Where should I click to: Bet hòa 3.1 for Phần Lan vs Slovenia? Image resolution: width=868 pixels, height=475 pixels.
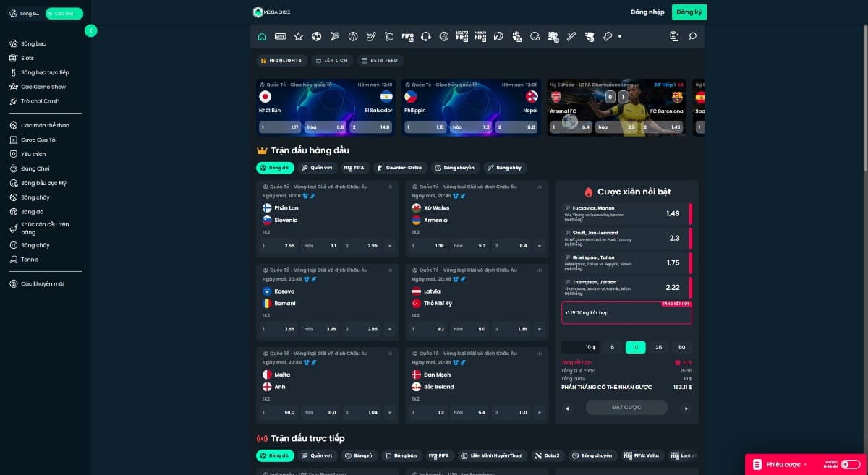point(321,246)
